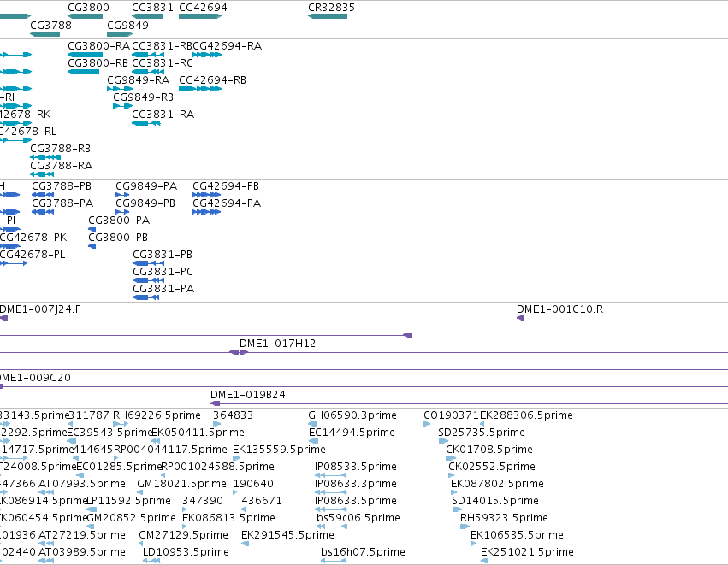Screen dimensions: 728x565
Task: Open the IP08533.5prime EST
Action: coord(330,475)
